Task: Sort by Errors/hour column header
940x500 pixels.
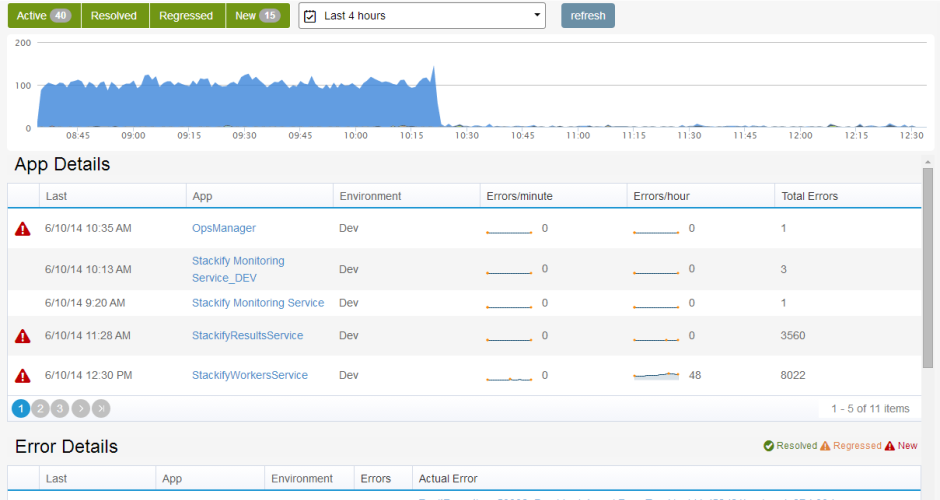Action: (x=701, y=196)
